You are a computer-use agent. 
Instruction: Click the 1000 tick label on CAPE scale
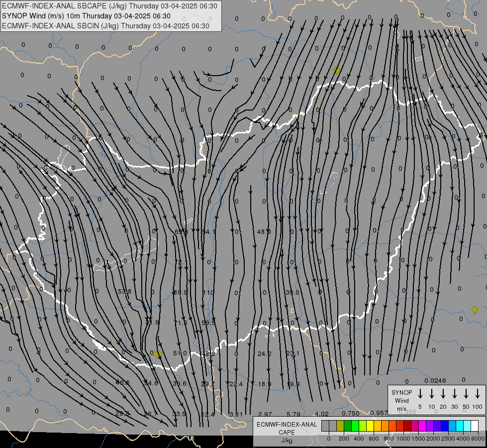tap(403, 439)
